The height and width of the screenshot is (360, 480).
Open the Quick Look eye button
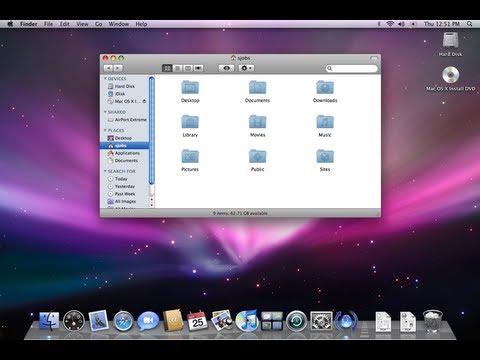(226, 68)
